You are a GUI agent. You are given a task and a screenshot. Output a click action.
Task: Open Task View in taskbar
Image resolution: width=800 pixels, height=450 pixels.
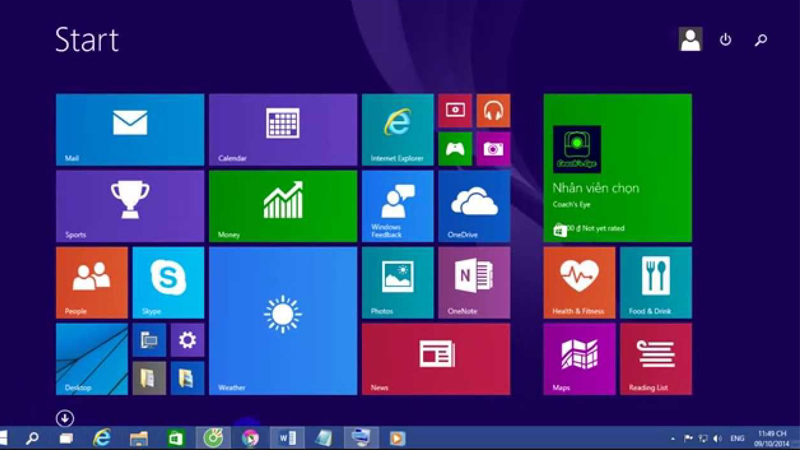pyautogui.click(x=66, y=438)
